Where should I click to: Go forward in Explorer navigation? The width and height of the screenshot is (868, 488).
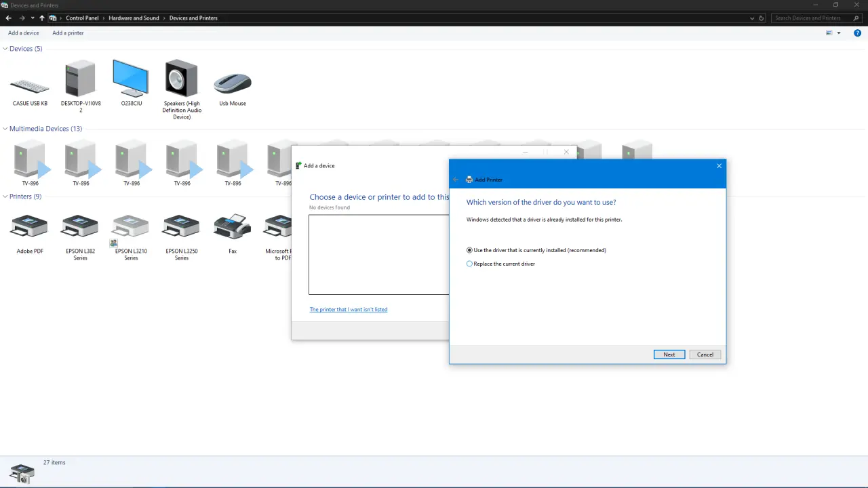[x=22, y=18]
